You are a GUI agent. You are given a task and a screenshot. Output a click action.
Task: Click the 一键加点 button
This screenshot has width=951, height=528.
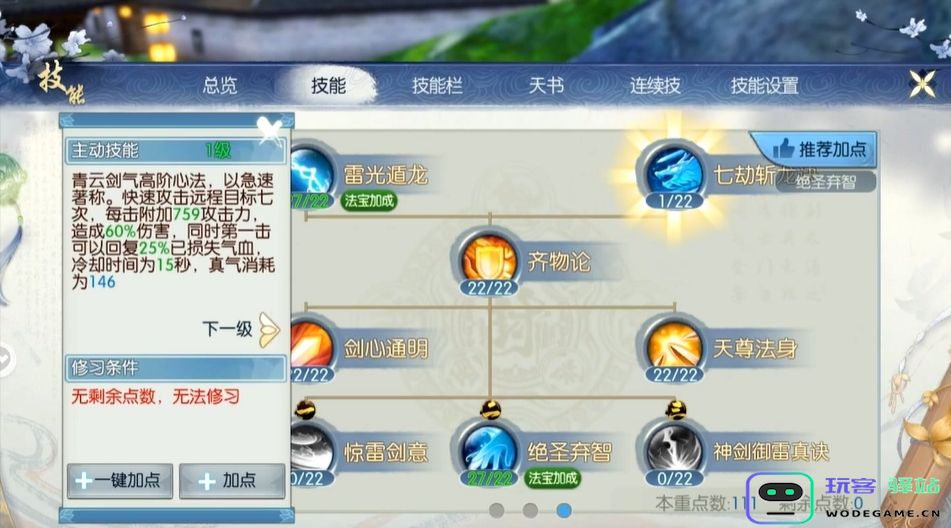pos(119,481)
